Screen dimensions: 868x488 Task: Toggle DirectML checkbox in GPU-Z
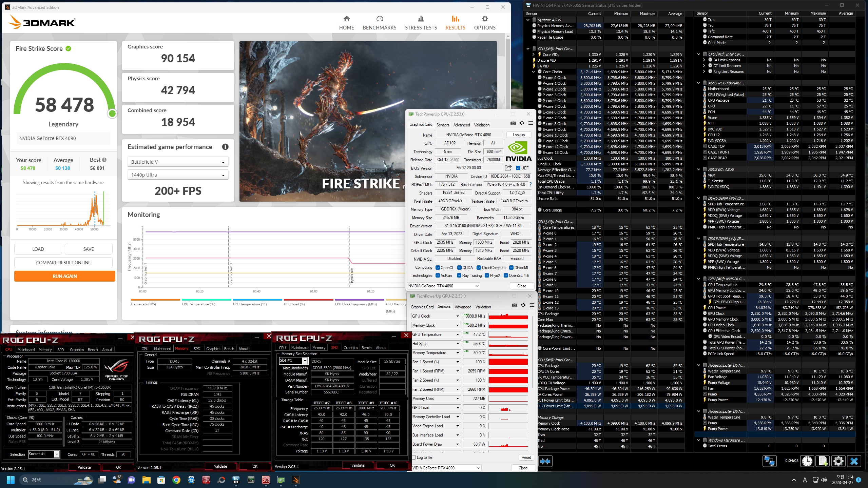pos(511,268)
